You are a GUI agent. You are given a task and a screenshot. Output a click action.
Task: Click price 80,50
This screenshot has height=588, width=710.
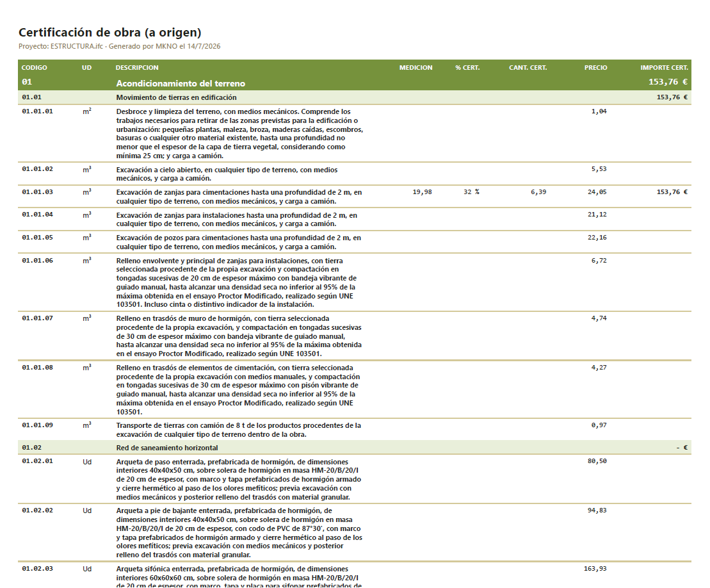pyautogui.click(x=597, y=461)
